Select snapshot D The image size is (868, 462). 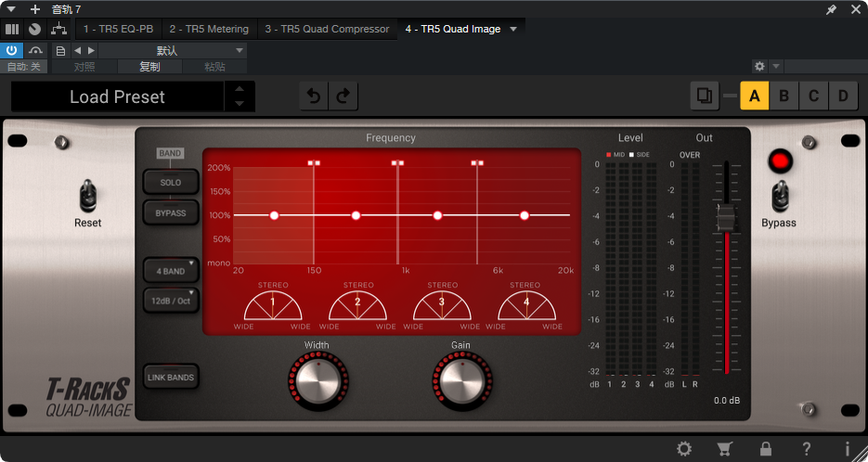point(843,96)
